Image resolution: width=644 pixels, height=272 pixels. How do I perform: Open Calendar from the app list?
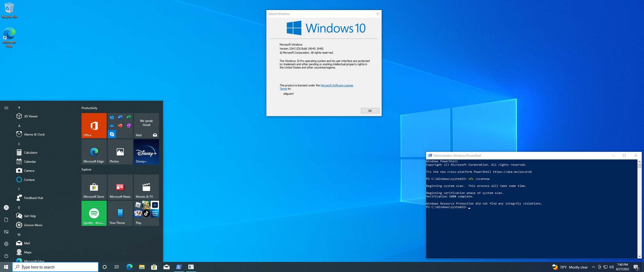pyautogui.click(x=45, y=161)
